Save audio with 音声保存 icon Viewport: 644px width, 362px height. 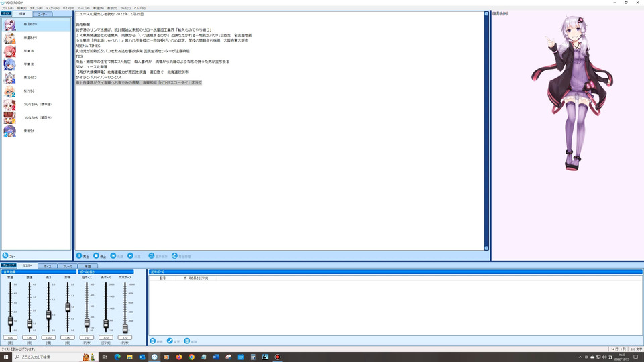point(151,255)
